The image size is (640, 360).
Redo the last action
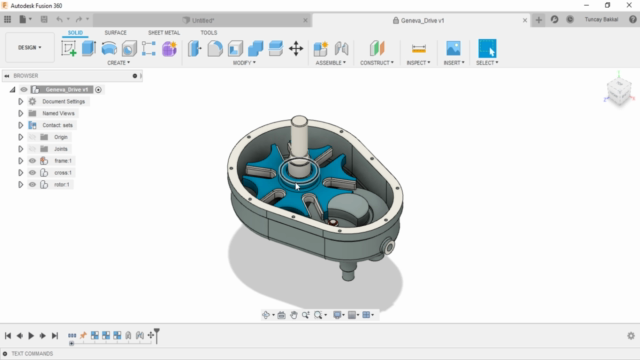point(79,19)
